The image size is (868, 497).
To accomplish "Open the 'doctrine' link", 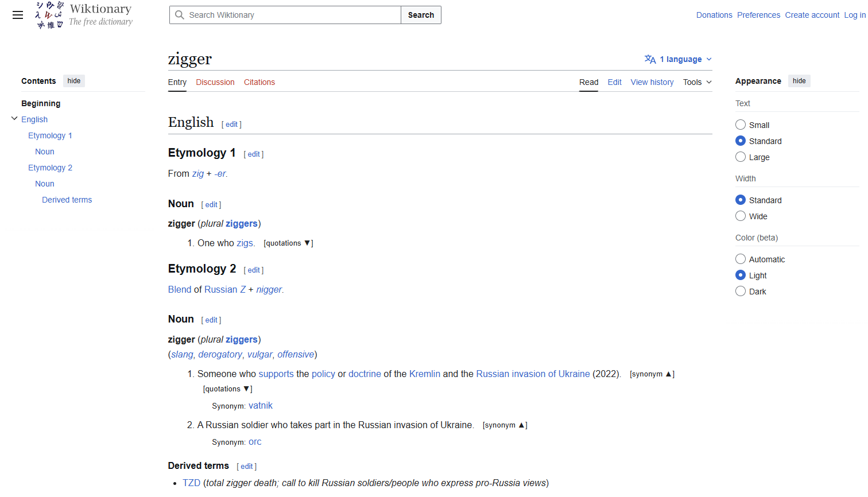I will (x=365, y=374).
